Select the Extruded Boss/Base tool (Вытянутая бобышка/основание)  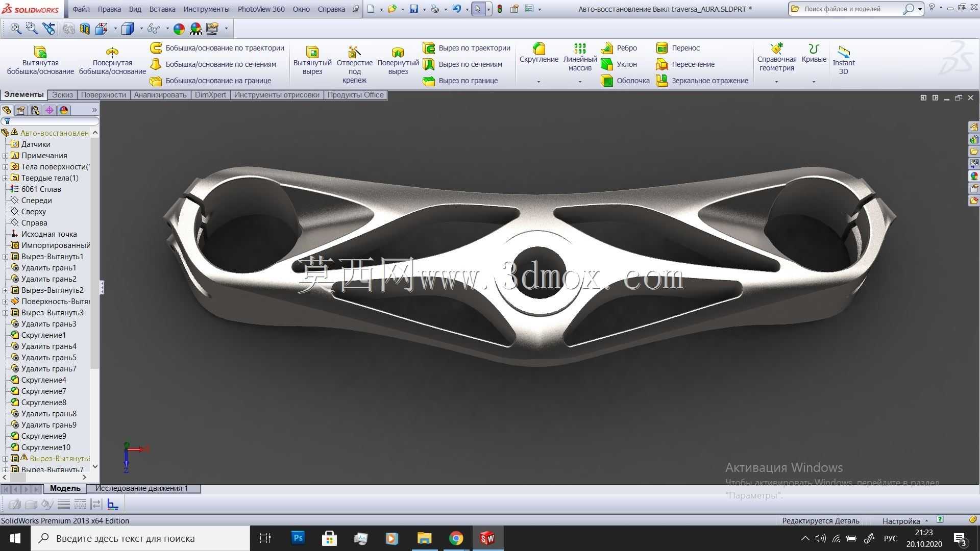coord(40,60)
